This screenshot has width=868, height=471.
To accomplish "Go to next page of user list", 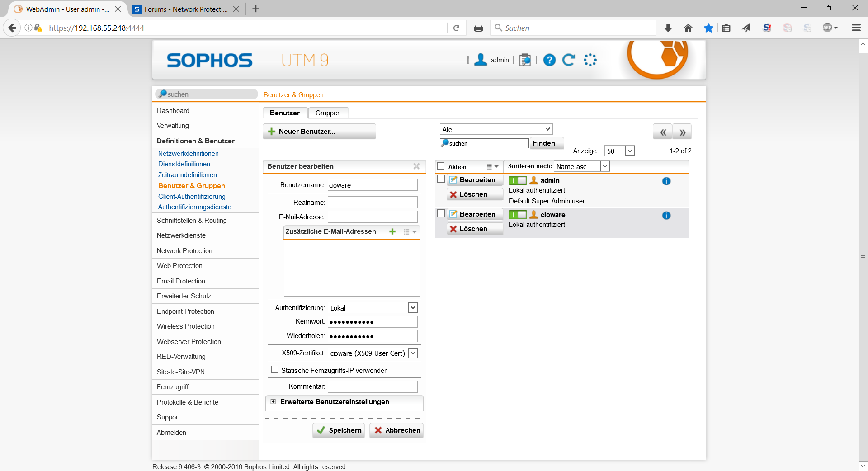I will tap(682, 132).
